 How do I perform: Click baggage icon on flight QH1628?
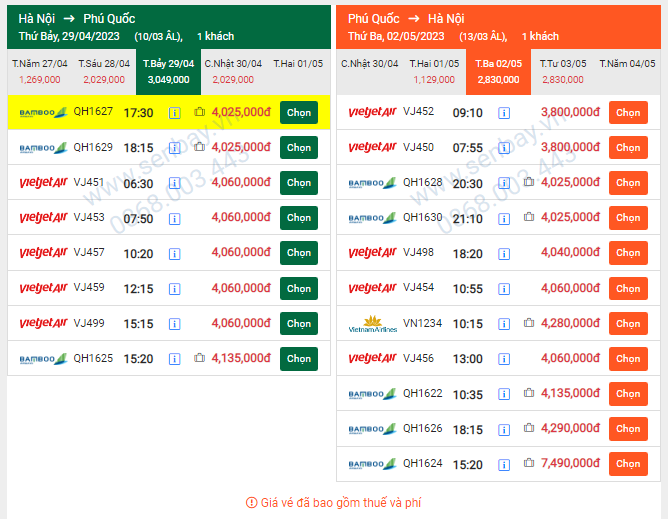click(x=529, y=182)
